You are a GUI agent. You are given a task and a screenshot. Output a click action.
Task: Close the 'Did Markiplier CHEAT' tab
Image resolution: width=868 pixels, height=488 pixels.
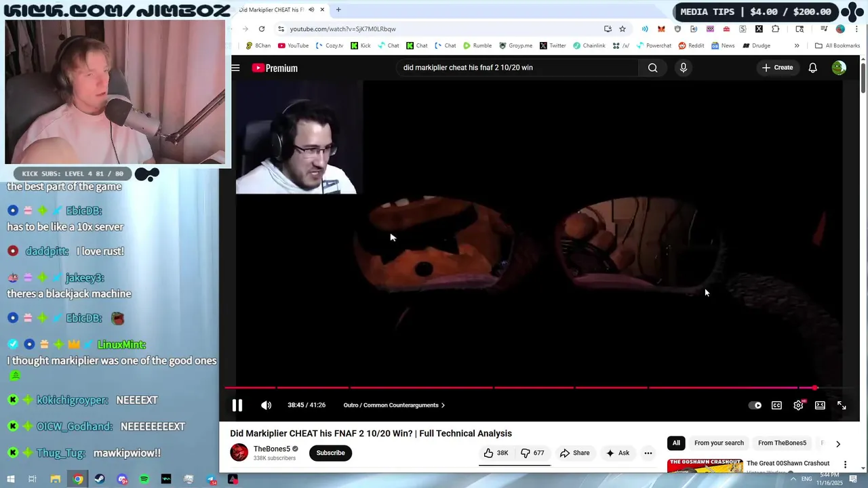[323, 9]
